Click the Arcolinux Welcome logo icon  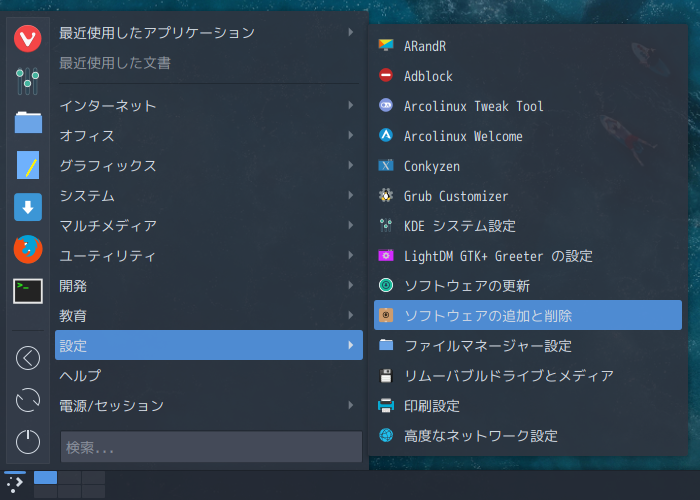[386, 135]
